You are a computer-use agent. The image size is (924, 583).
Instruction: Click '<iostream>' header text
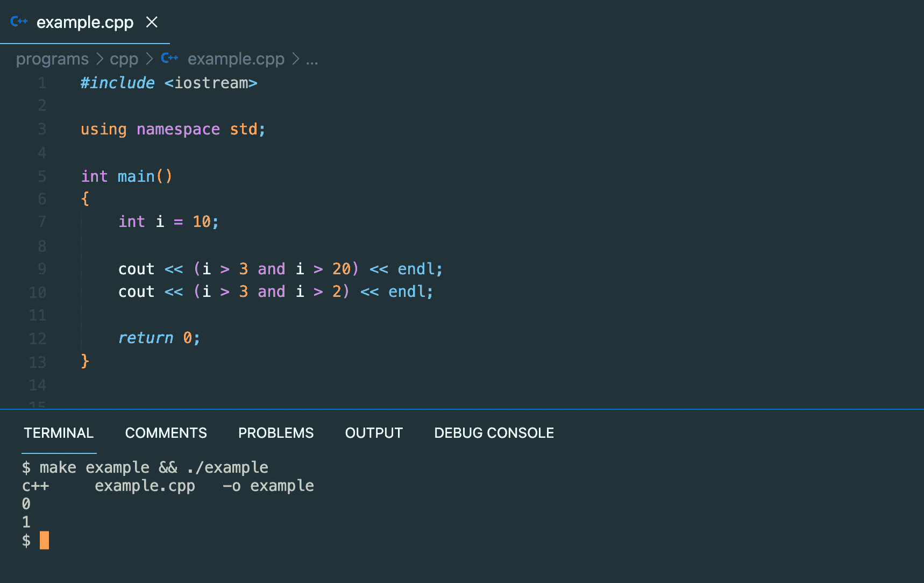211,83
